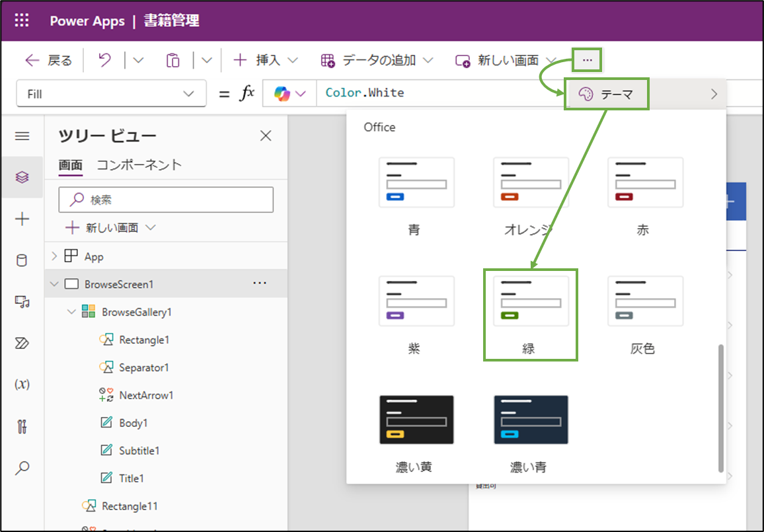The width and height of the screenshot is (764, 532).
Task: Expand the App tree node
Action: (x=54, y=256)
